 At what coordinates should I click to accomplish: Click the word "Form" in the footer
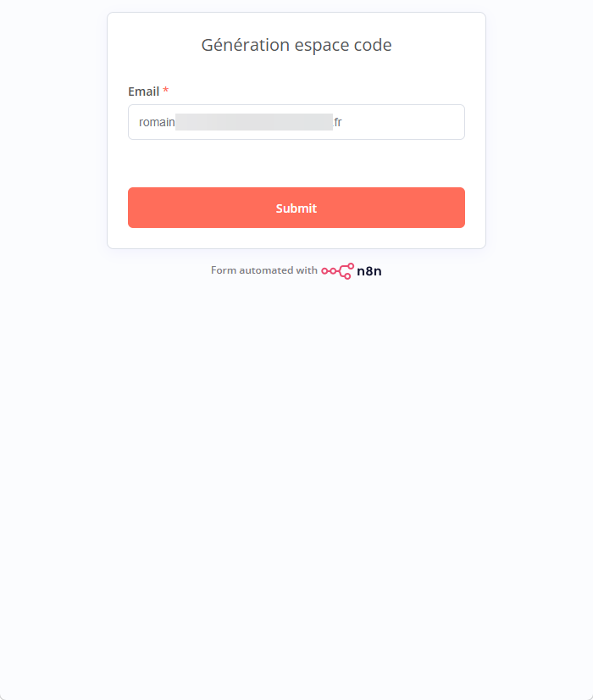pos(223,270)
